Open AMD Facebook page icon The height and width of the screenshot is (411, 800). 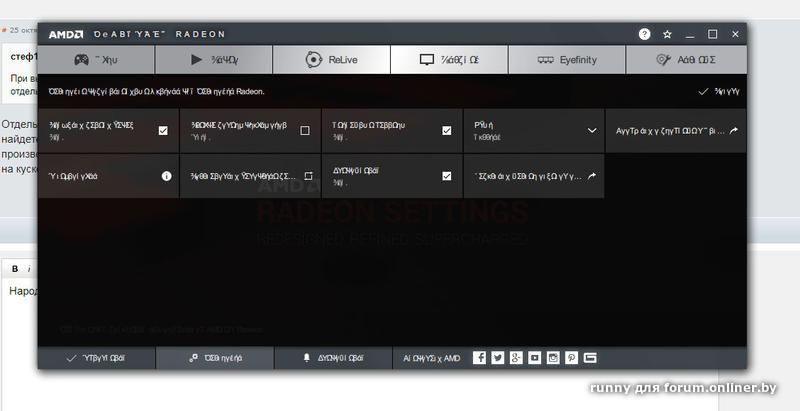(479, 358)
